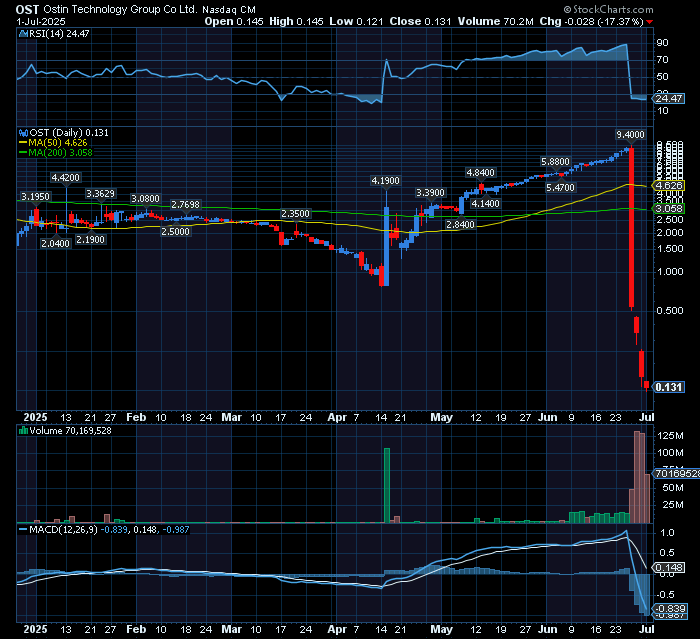Click the -0.839 MACD axis value tag
The width and height of the screenshot is (700, 639).
click(669, 609)
